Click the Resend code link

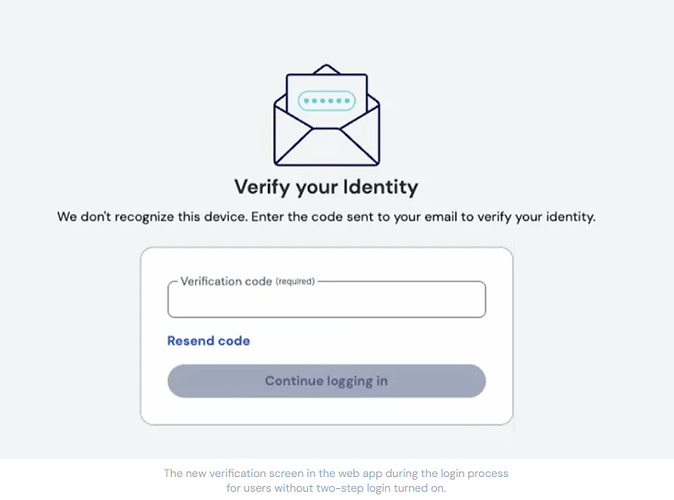click(208, 341)
